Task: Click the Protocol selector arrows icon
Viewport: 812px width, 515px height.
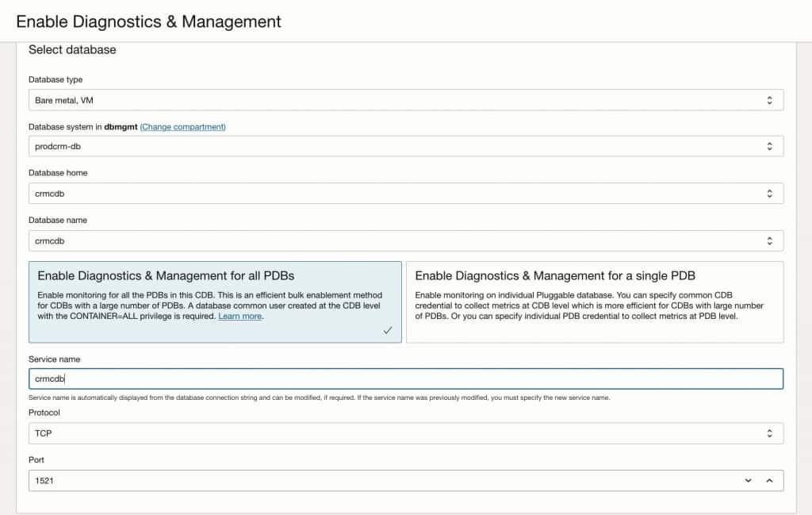Action: tap(768, 433)
